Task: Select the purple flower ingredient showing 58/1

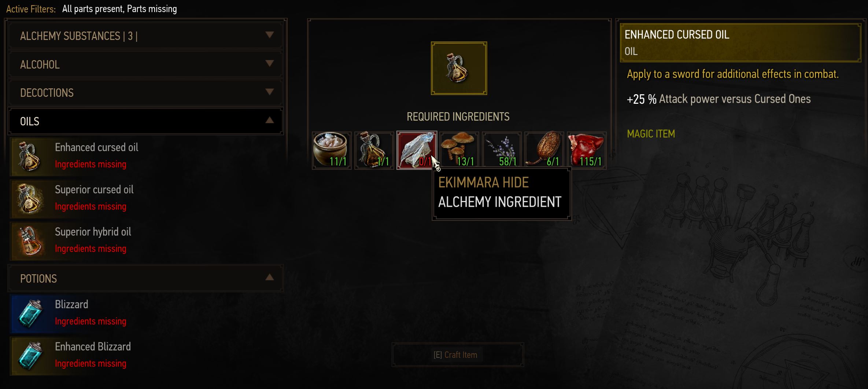Action: 502,150
